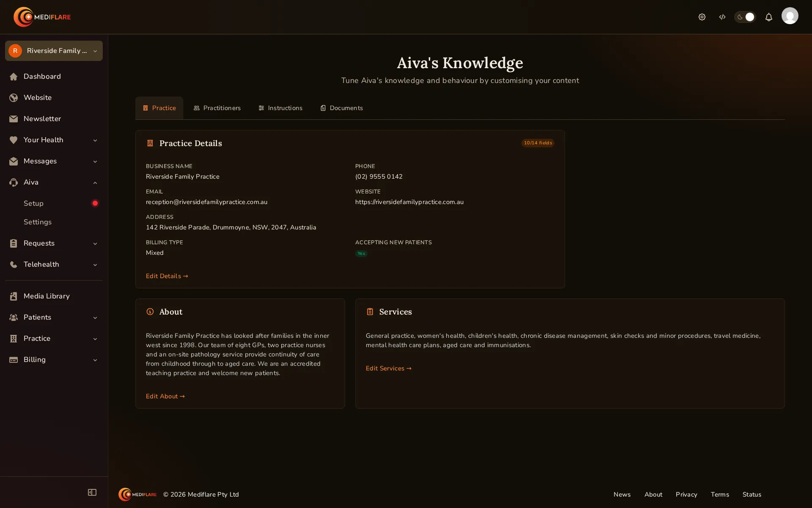Click the 10/14 fields badge
Screen dimensions: 812x508
click(x=538, y=143)
